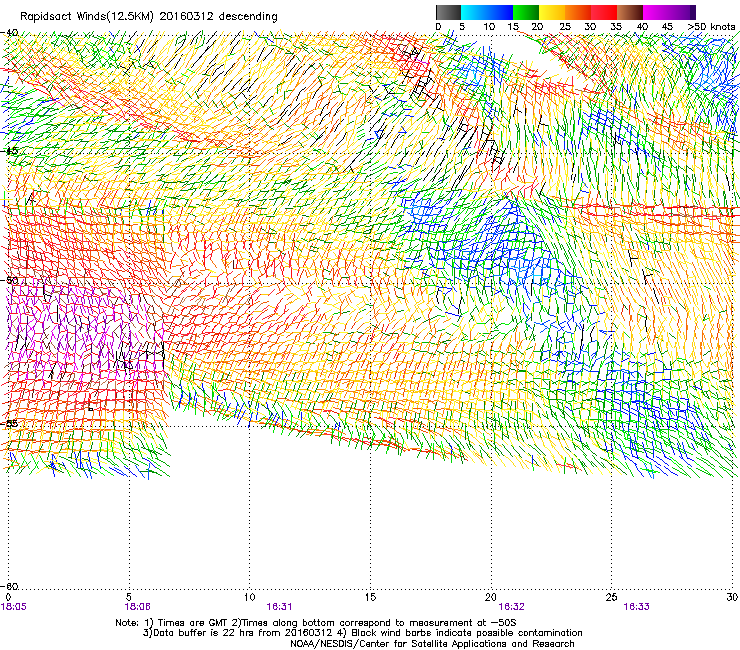Click the '-55' latitude axis label
740x650 pixels.
[x=9, y=423]
